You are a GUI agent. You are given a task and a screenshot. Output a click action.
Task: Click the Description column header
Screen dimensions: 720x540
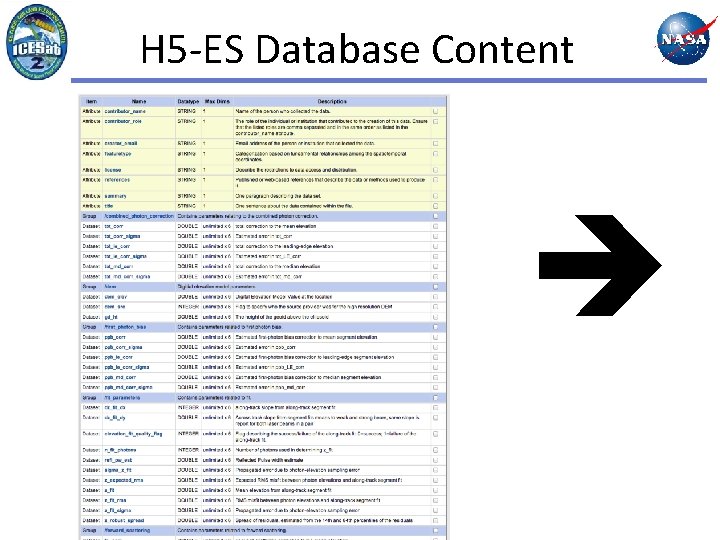tap(332, 101)
